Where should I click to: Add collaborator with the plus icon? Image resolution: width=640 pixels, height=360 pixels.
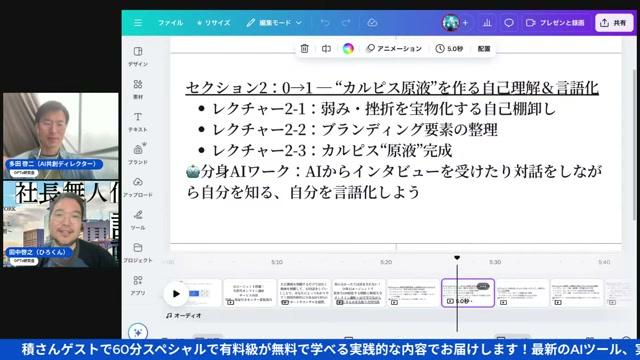pos(465,23)
